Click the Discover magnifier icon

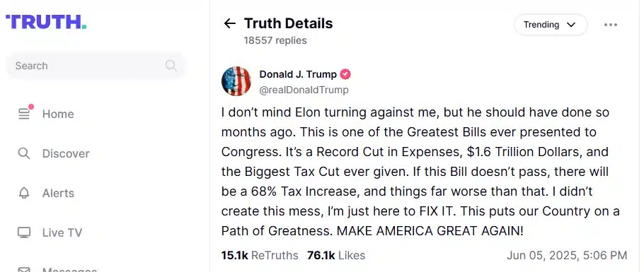point(24,153)
